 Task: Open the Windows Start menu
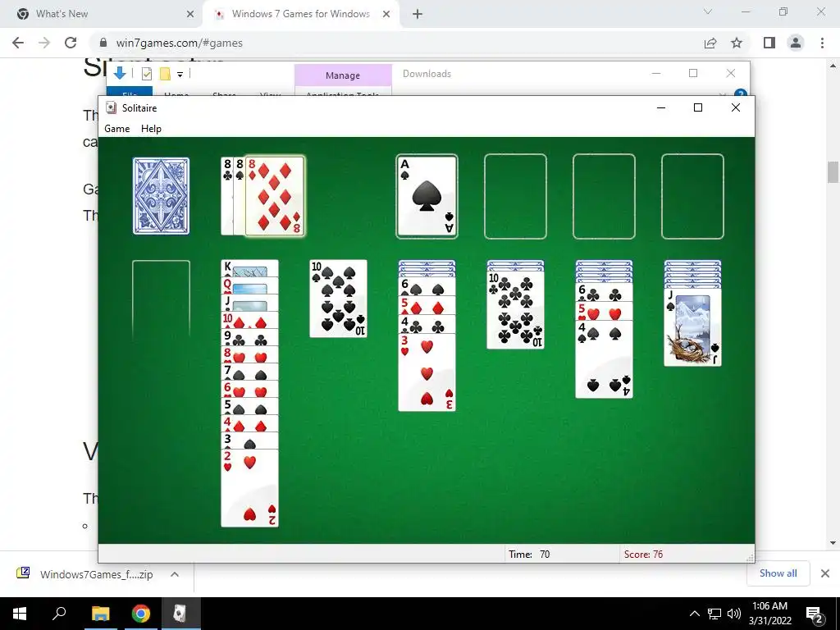pyautogui.click(x=20, y=614)
